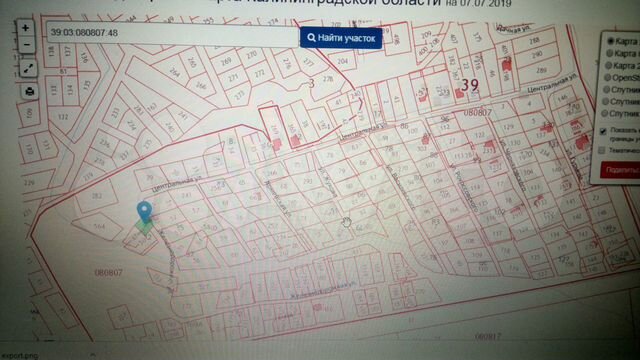Select the last Спутник layer option
Screen dimensions: 640x360
tap(606, 113)
